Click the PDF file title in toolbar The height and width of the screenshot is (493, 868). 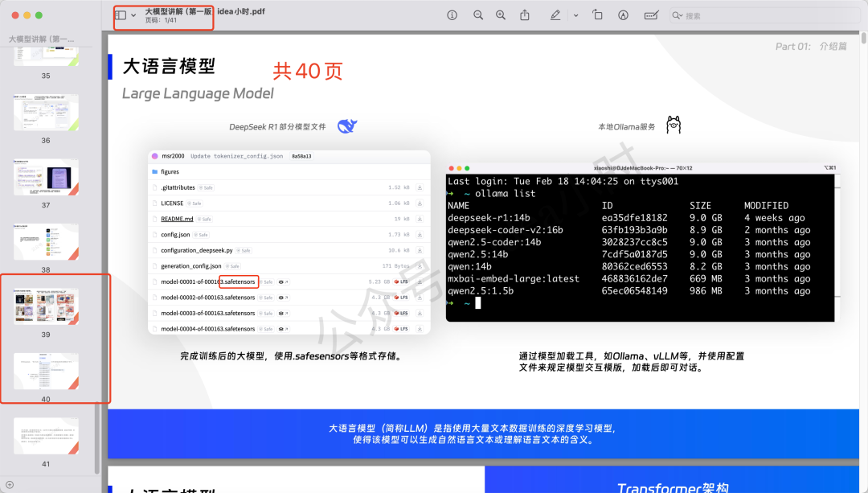(x=205, y=11)
